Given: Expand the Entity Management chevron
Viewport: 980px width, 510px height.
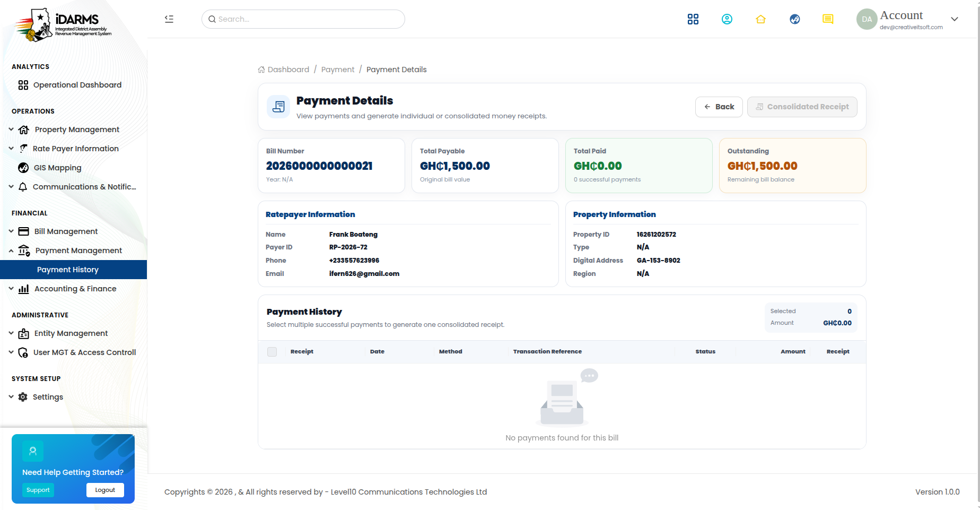Looking at the screenshot, I should click(11, 333).
